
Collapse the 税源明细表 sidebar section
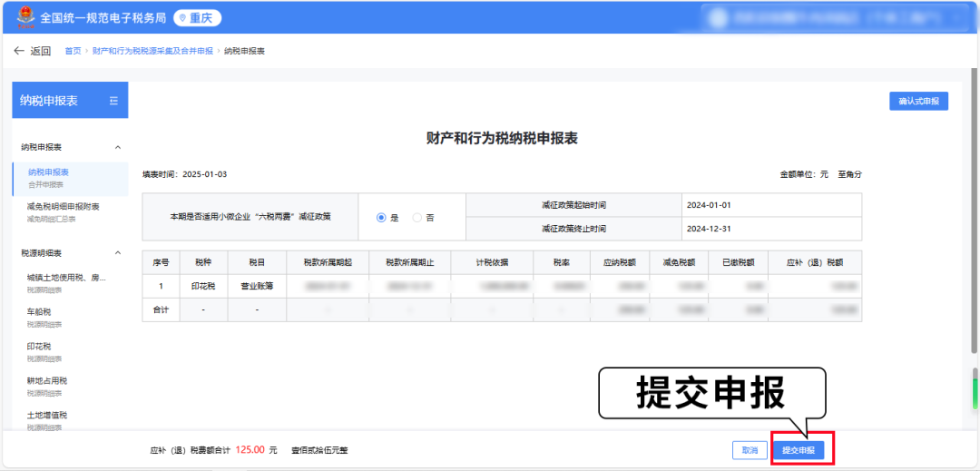[x=117, y=253]
